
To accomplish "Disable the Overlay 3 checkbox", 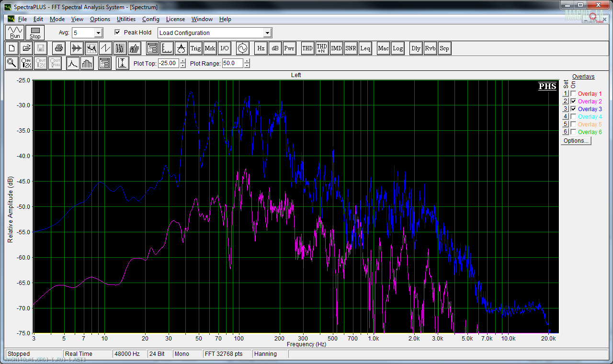I will [573, 109].
